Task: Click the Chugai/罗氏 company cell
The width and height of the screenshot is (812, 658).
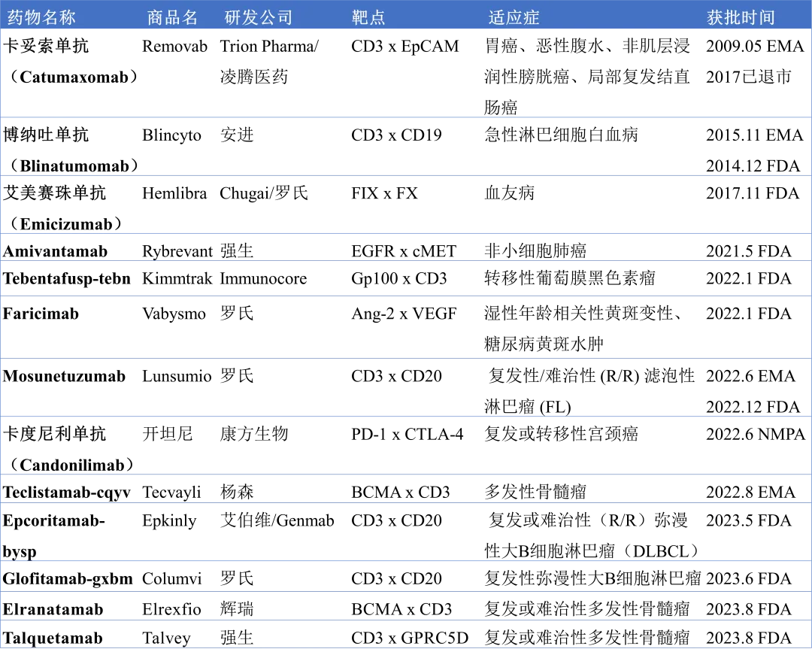Action: click(264, 193)
